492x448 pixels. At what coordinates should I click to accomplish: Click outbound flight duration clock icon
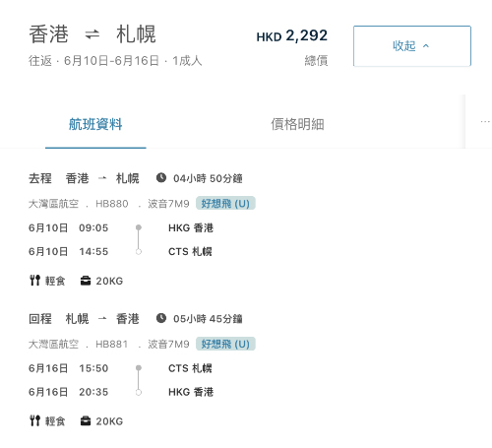(x=161, y=178)
